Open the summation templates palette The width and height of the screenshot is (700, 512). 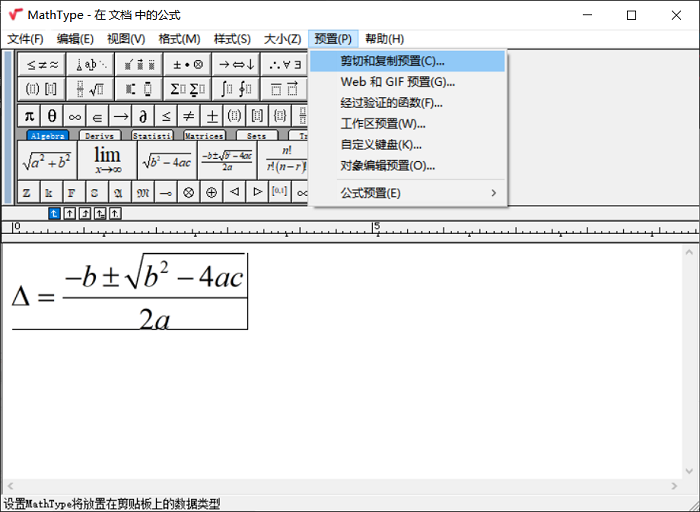pyautogui.click(x=188, y=89)
